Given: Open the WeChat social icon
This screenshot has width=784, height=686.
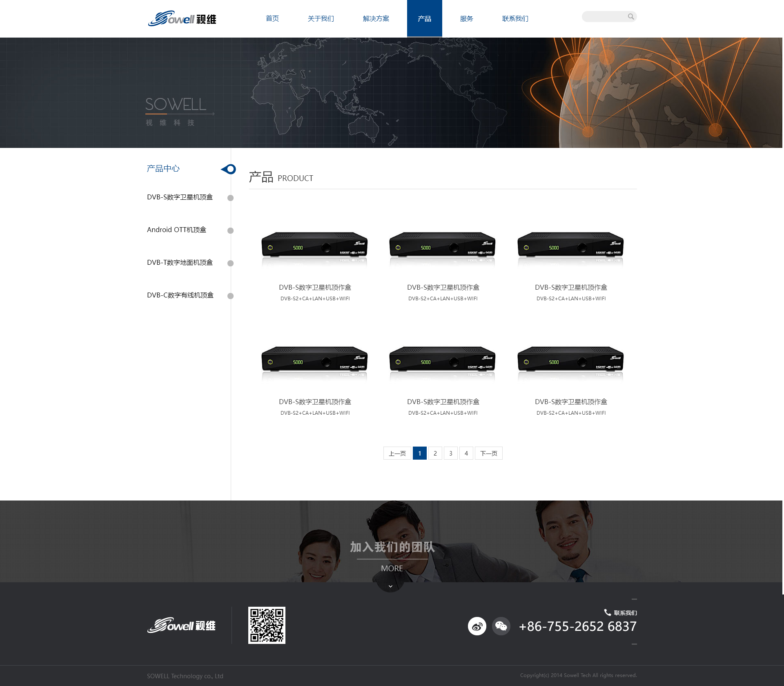Looking at the screenshot, I should coord(501,626).
